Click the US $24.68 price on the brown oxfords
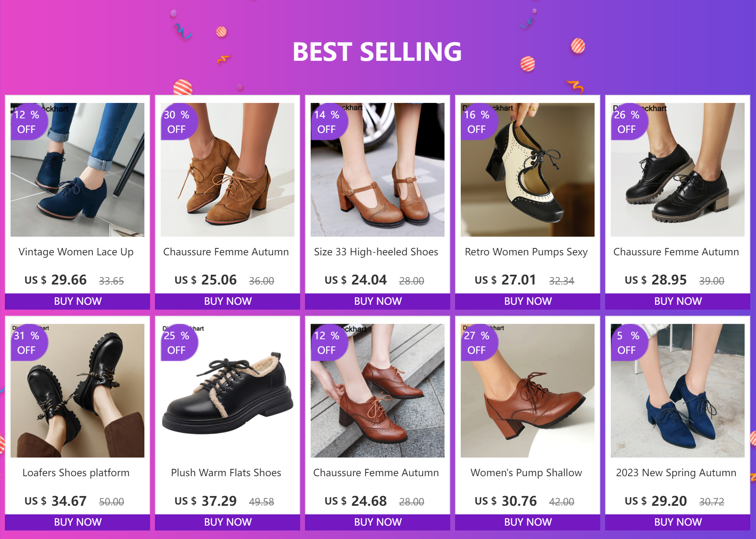Viewport: 756px width, 539px height. (356, 501)
